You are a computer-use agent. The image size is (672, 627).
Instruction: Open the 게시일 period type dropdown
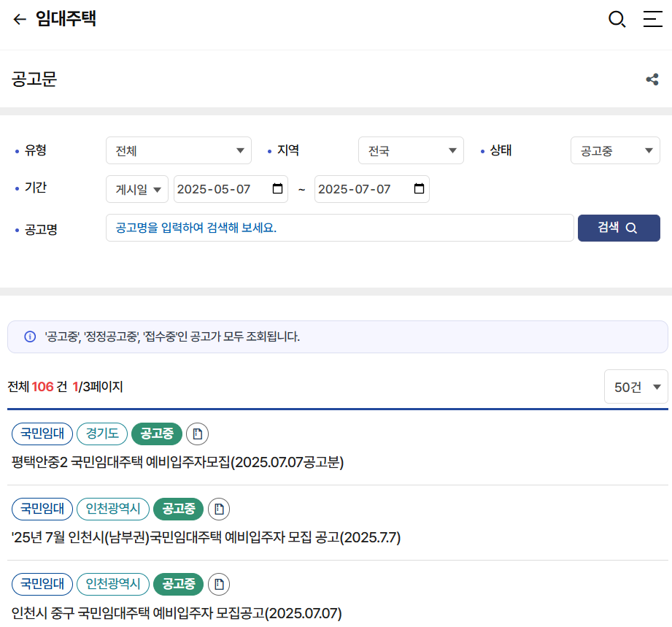click(137, 189)
